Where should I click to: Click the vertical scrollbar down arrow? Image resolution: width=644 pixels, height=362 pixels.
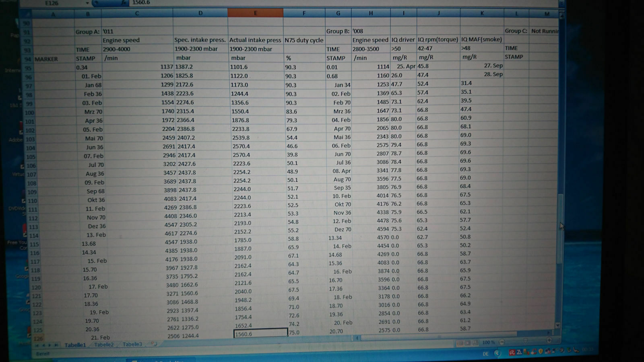coord(557,325)
